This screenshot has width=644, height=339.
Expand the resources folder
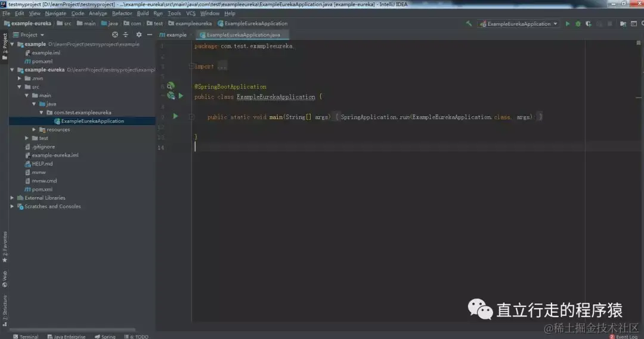34,130
